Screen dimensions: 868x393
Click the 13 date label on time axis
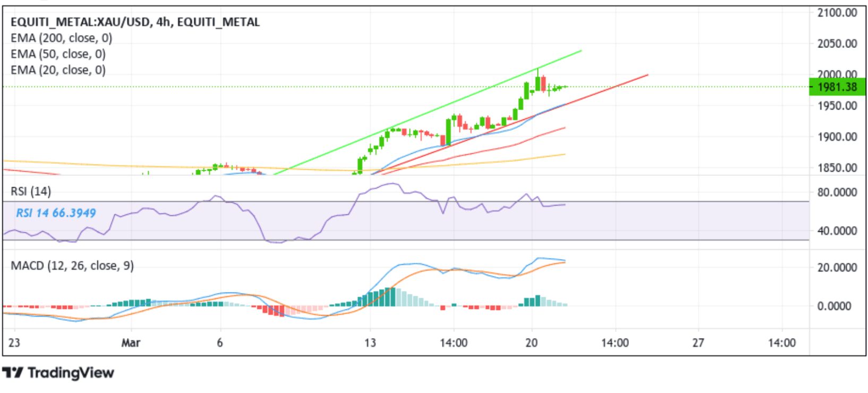[370, 342]
